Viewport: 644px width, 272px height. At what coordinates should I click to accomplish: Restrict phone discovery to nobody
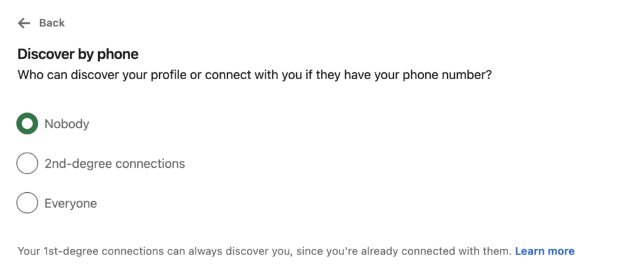coord(27,124)
